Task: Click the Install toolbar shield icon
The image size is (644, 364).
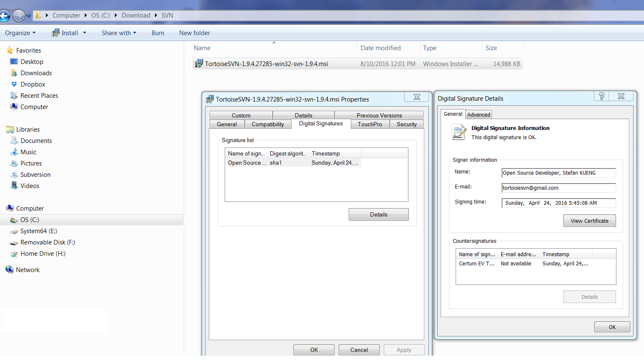Action: click(56, 33)
